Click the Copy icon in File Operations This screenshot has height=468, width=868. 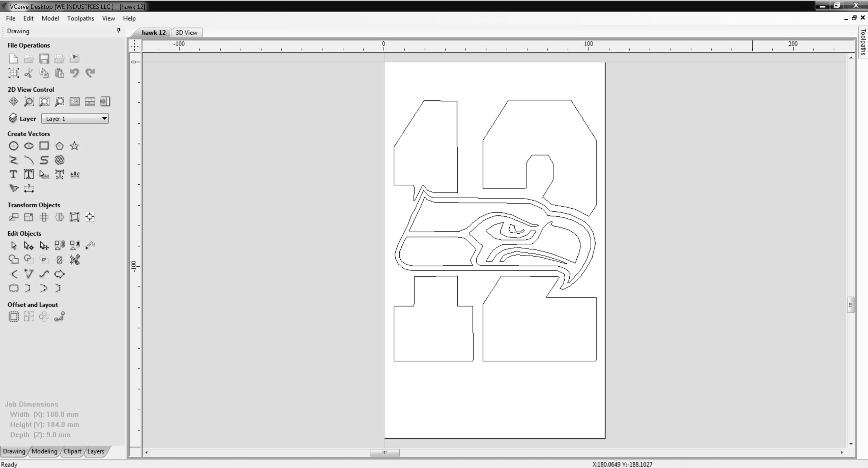[44, 73]
